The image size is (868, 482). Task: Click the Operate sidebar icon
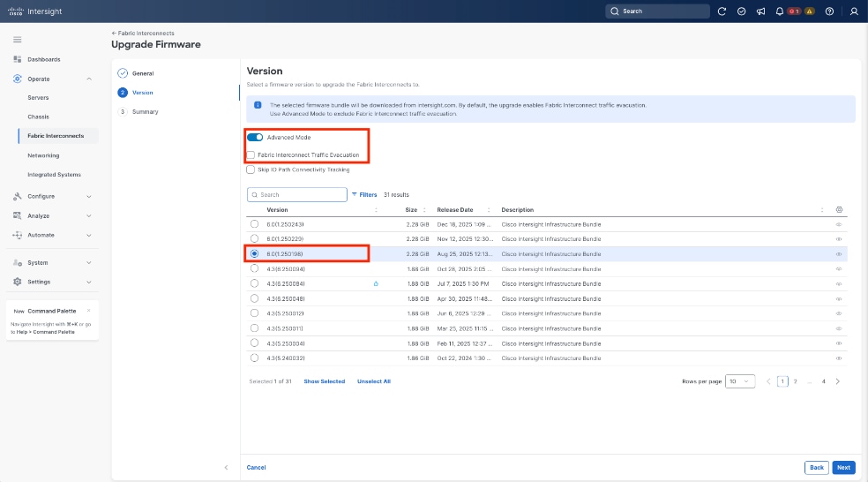(17, 79)
